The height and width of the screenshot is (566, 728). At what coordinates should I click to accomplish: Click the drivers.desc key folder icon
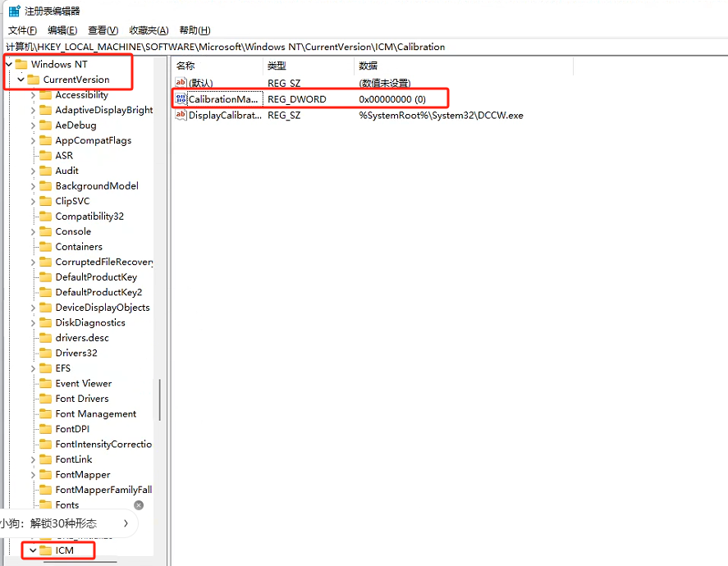click(45, 338)
